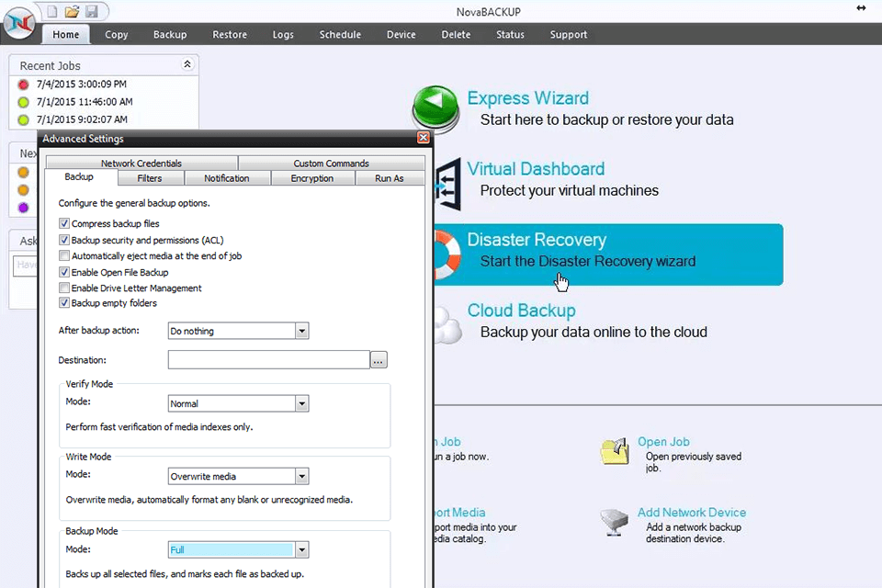The image size is (882, 588).
Task: Open the Schedule menu tab
Action: pos(340,35)
